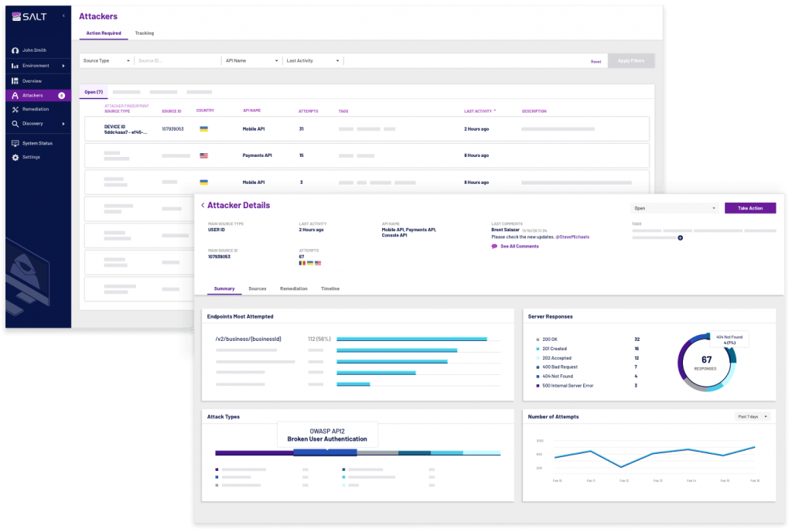Open System Status monitor icon
792x532 pixels.
pyautogui.click(x=15, y=143)
